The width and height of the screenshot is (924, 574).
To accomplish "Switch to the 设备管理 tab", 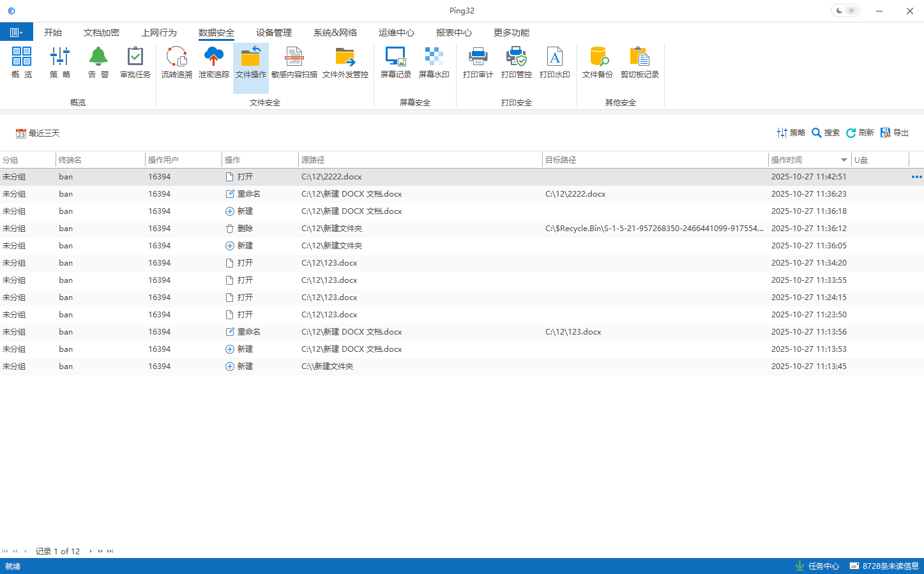I will [274, 33].
